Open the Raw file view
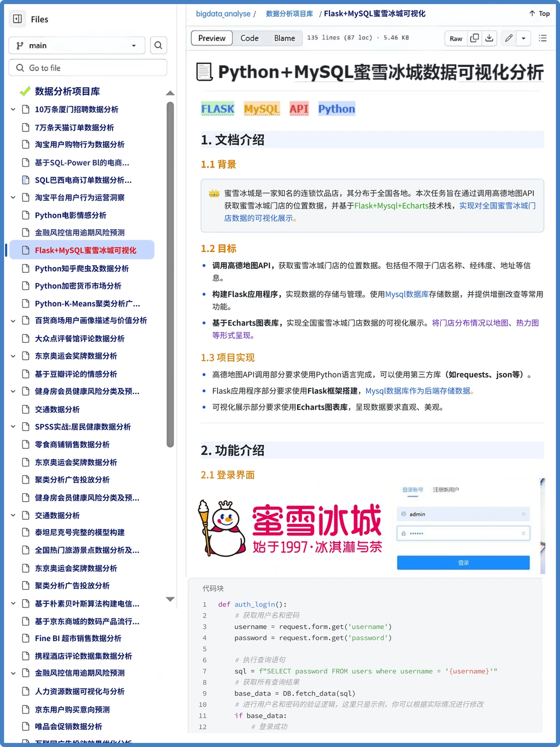 [x=456, y=38]
